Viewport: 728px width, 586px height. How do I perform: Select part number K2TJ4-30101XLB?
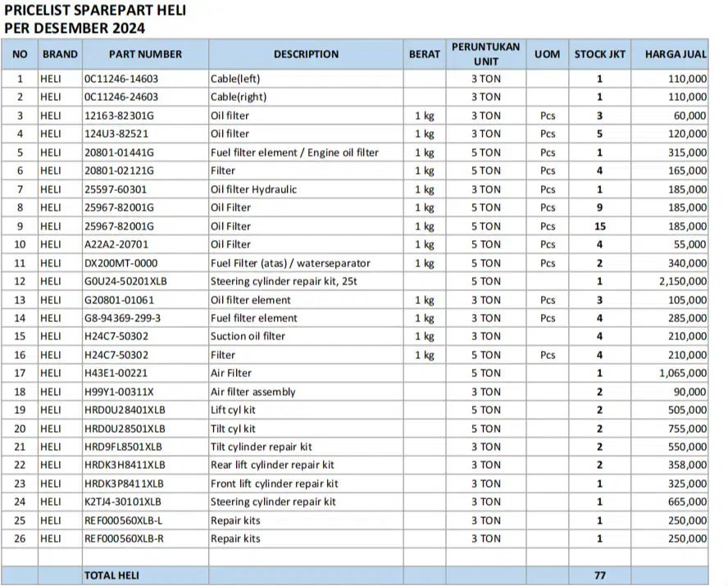click(123, 502)
